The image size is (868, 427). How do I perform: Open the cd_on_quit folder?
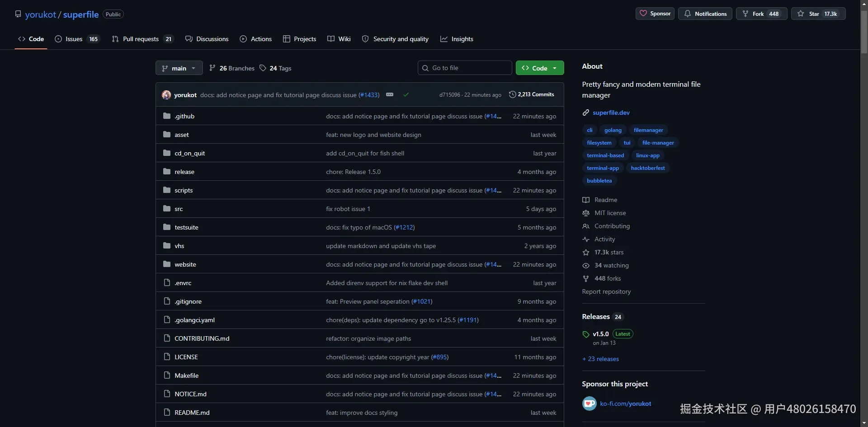point(190,153)
